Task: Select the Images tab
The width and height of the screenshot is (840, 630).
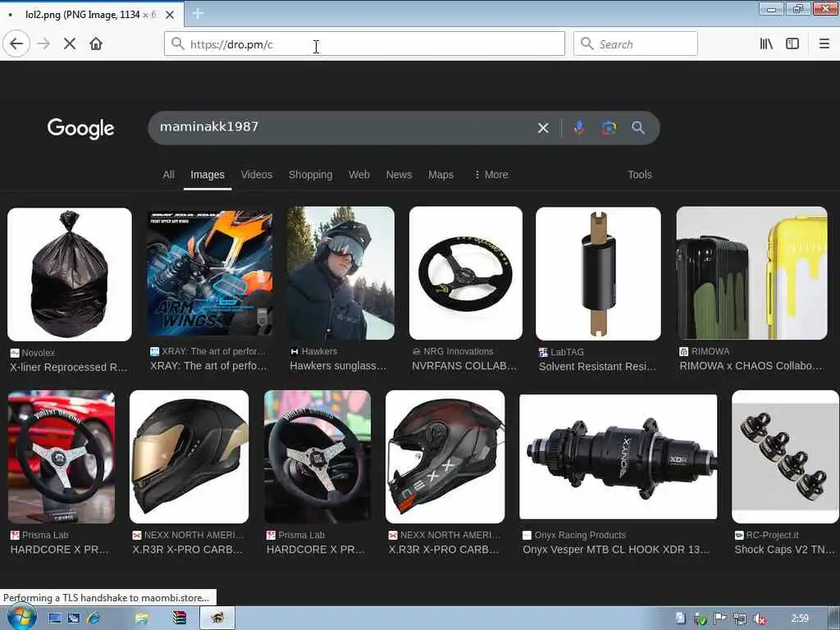Action: (208, 175)
